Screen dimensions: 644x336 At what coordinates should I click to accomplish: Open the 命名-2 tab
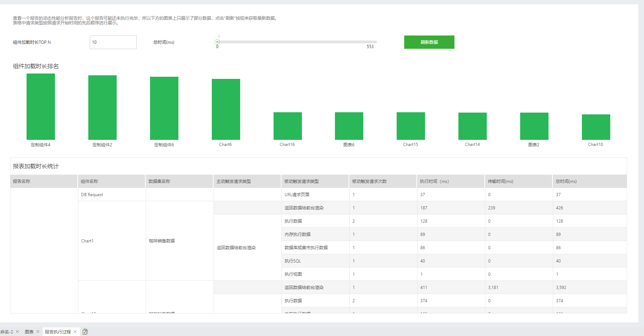pos(6,332)
